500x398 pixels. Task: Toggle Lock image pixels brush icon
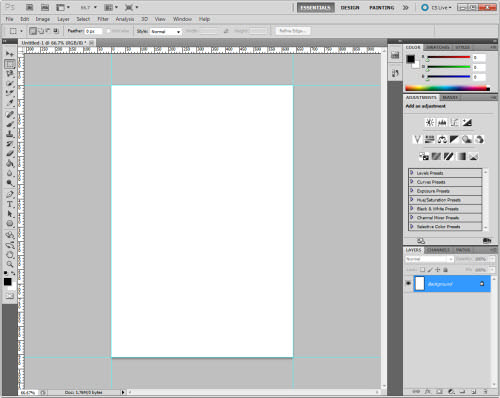(430, 270)
